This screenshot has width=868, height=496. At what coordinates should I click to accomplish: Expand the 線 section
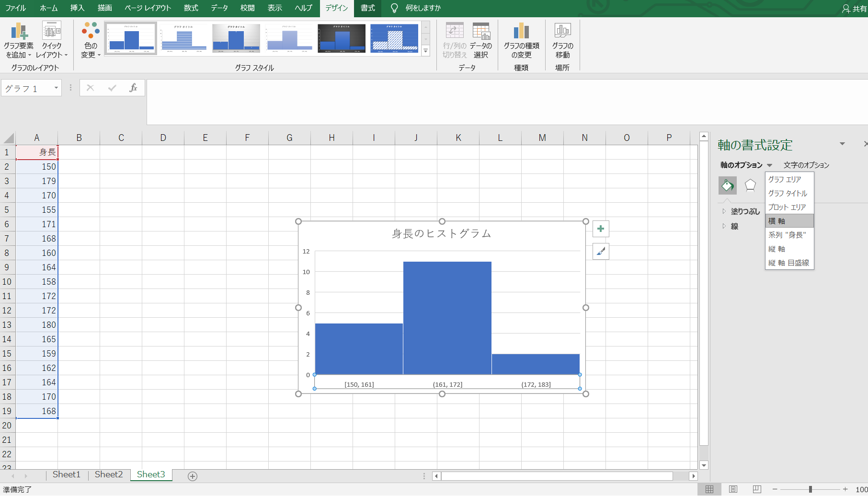coord(724,226)
